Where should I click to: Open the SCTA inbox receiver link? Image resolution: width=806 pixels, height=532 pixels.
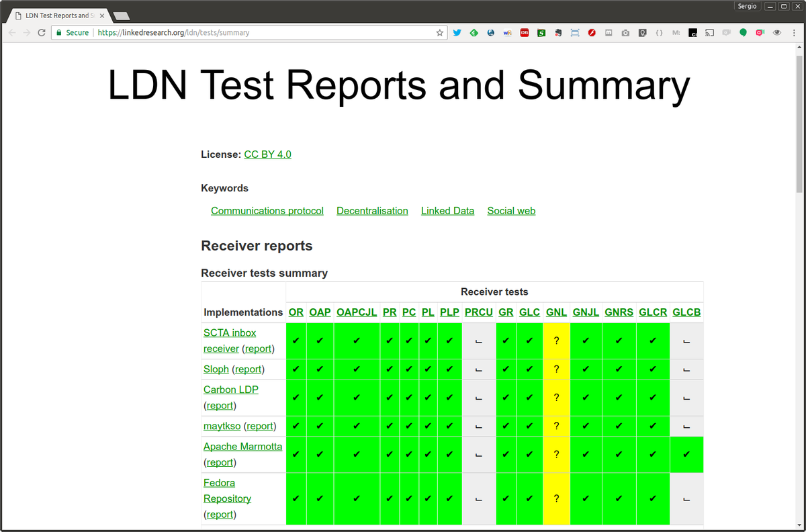point(230,341)
